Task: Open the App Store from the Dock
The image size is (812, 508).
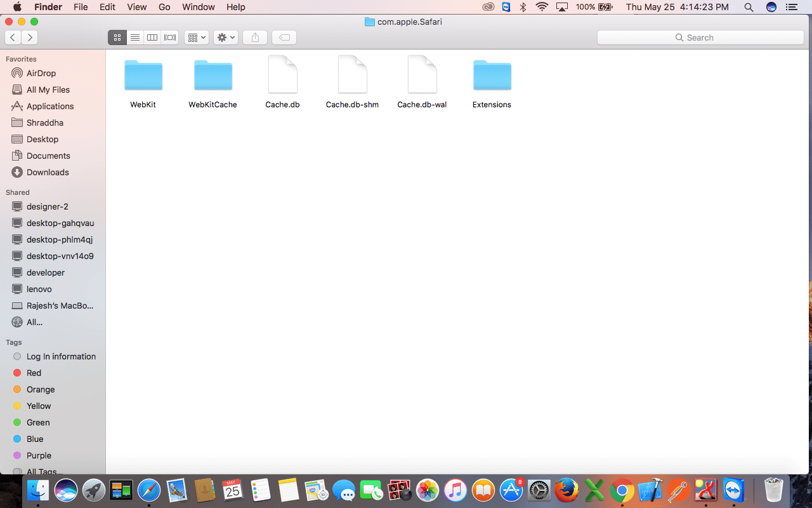Action: pos(511,490)
